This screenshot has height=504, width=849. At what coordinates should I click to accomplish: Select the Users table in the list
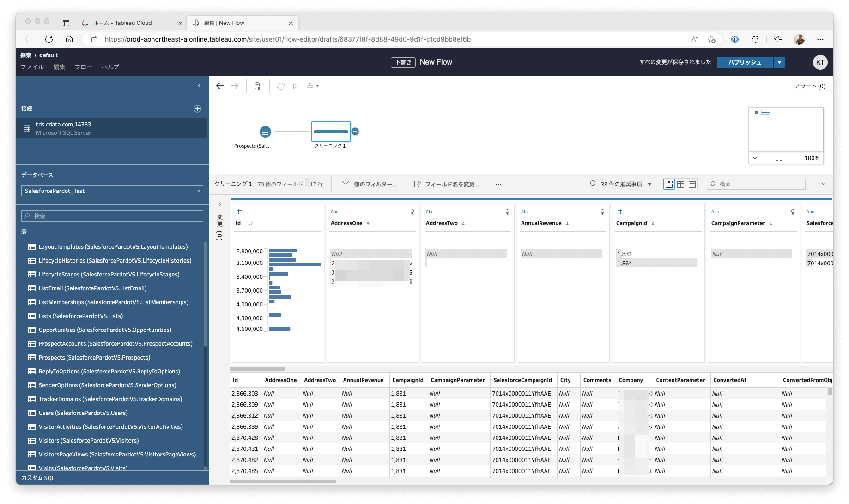pos(83,413)
